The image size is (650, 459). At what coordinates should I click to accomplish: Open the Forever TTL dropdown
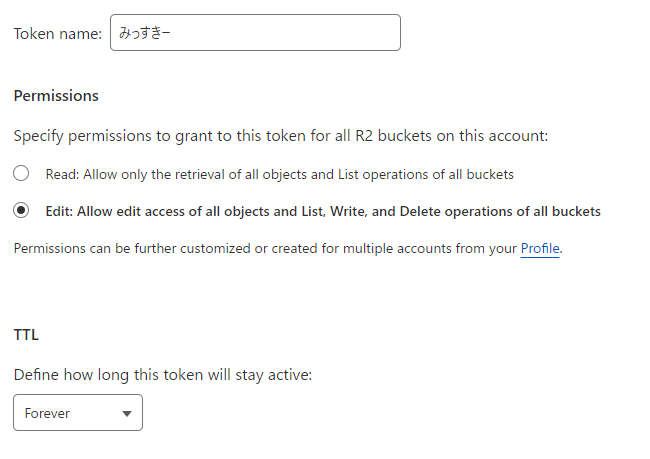(x=78, y=413)
